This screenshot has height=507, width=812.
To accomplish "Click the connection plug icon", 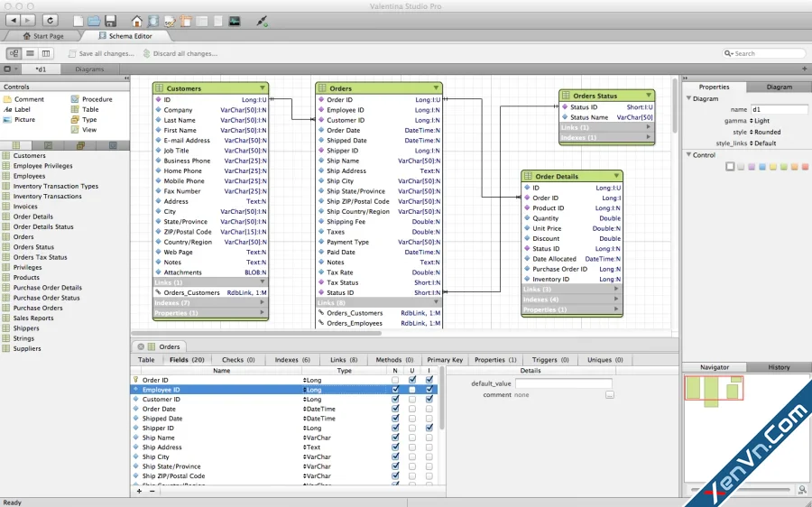I will click(262, 22).
